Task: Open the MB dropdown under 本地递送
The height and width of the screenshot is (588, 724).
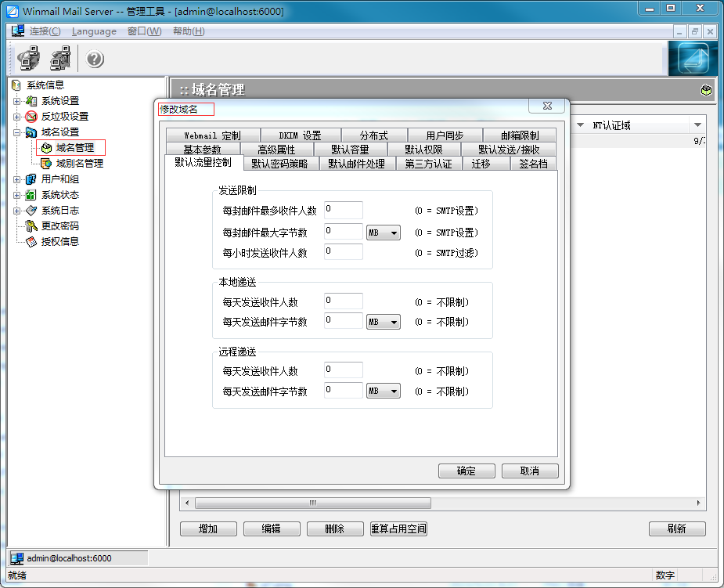Action: (383, 322)
